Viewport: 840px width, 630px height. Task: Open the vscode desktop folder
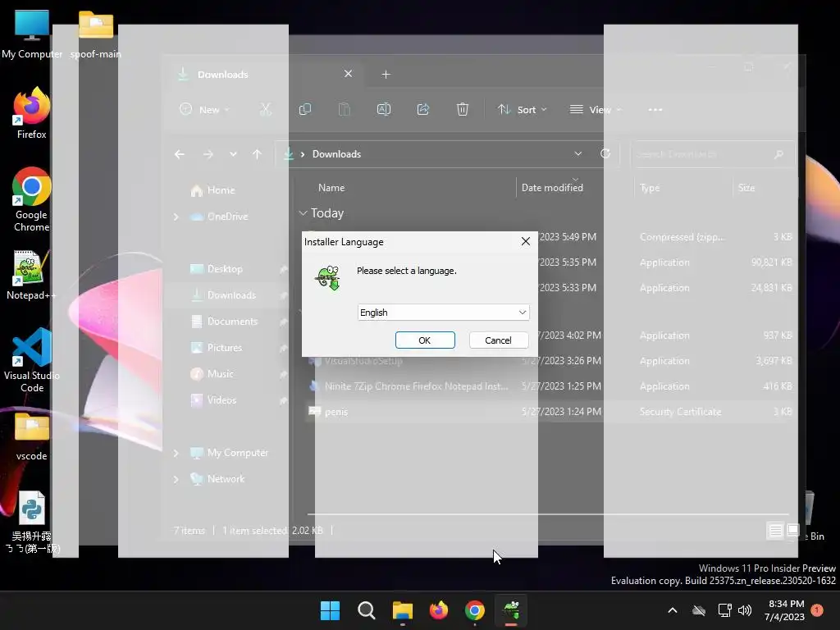(32, 436)
